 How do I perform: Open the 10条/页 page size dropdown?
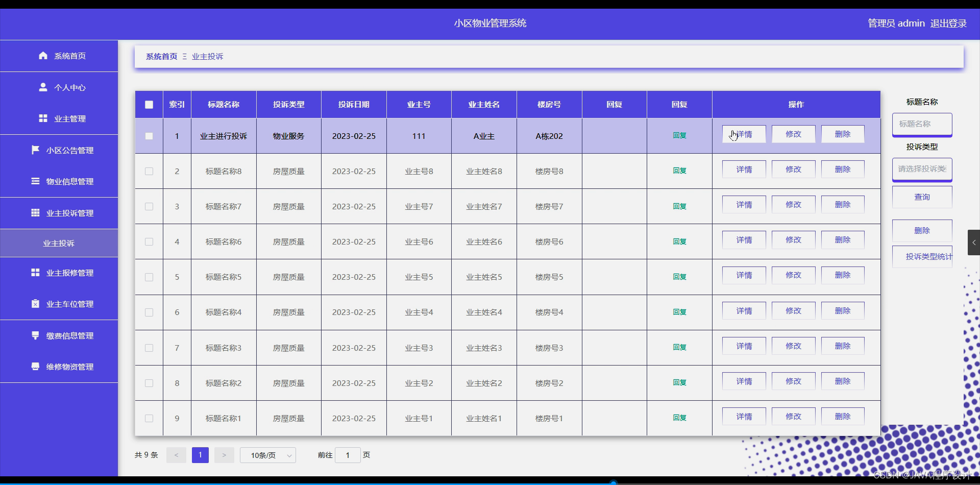(268, 455)
